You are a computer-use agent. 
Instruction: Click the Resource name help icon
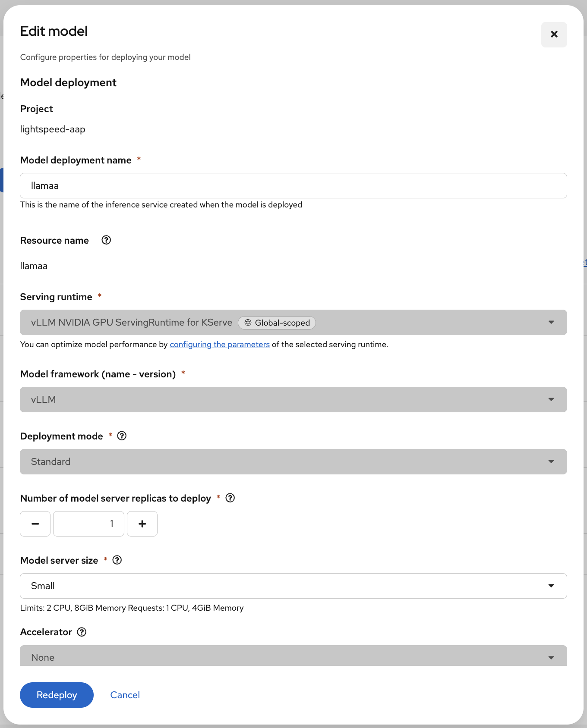pos(106,240)
